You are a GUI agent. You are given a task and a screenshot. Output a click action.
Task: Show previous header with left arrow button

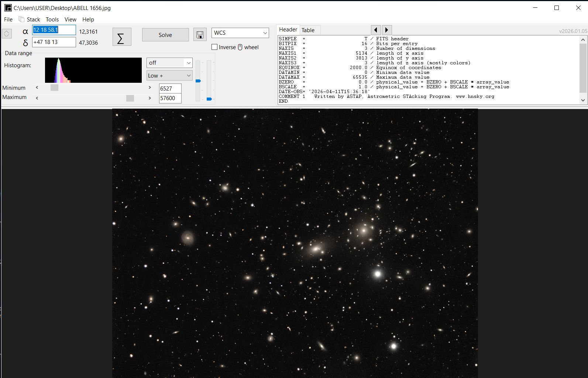[376, 30]
